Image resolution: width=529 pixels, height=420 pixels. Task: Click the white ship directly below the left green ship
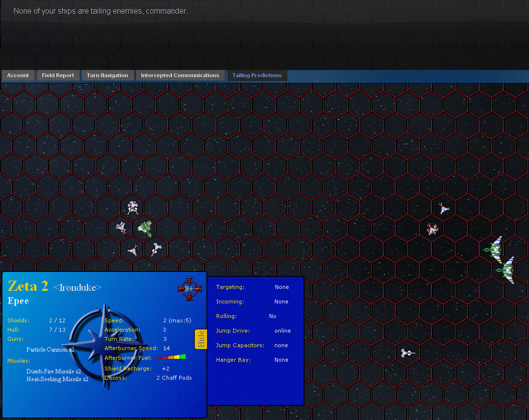[155, 249]
